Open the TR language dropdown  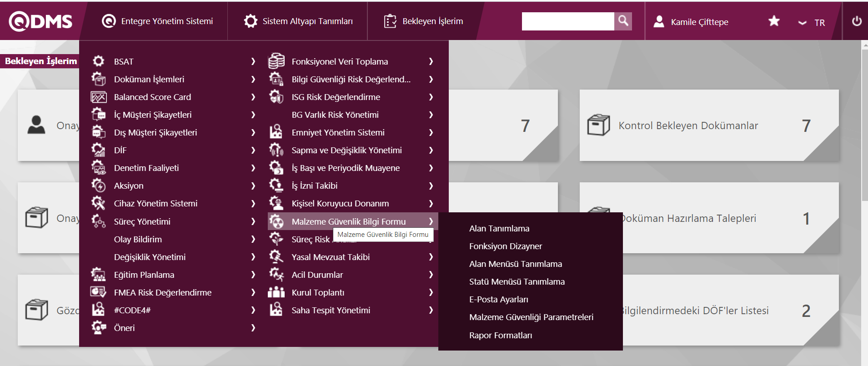(x=812, y=23)
